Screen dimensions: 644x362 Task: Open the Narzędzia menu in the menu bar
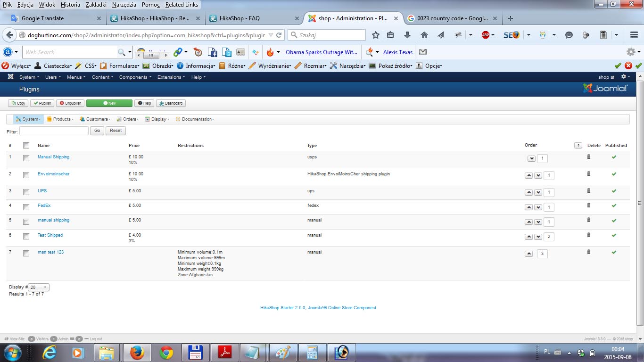pos(125,5)
